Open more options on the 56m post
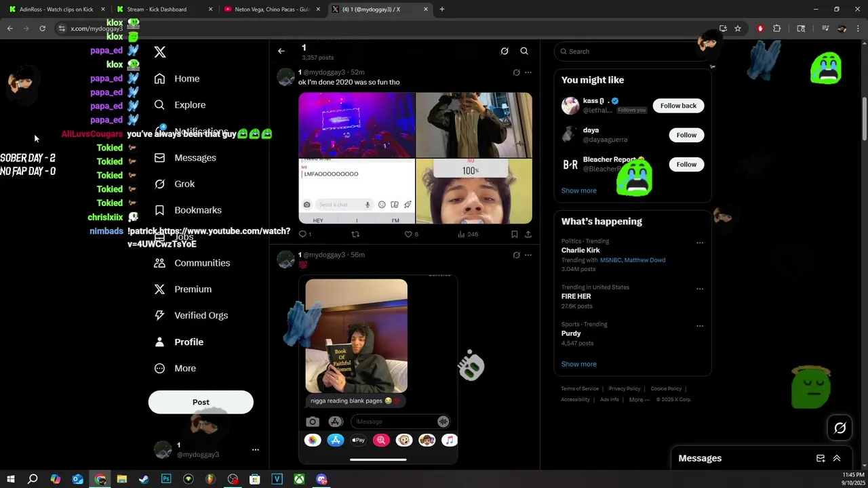 point(528,255)
